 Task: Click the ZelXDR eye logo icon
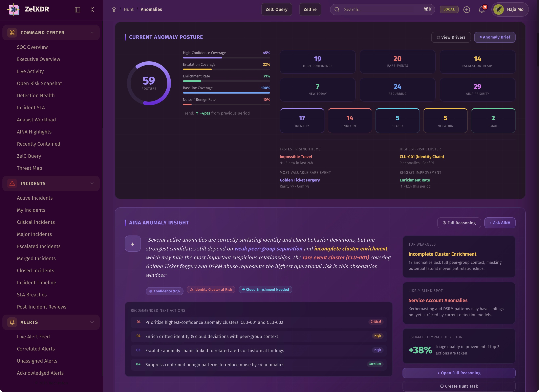point(13,9)
